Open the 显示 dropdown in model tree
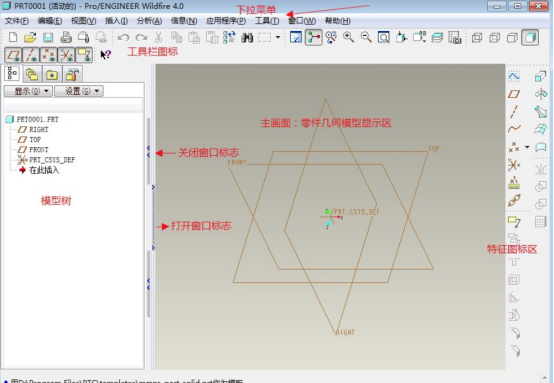Screen dimensions: 554x383 [x=28, y=91]
